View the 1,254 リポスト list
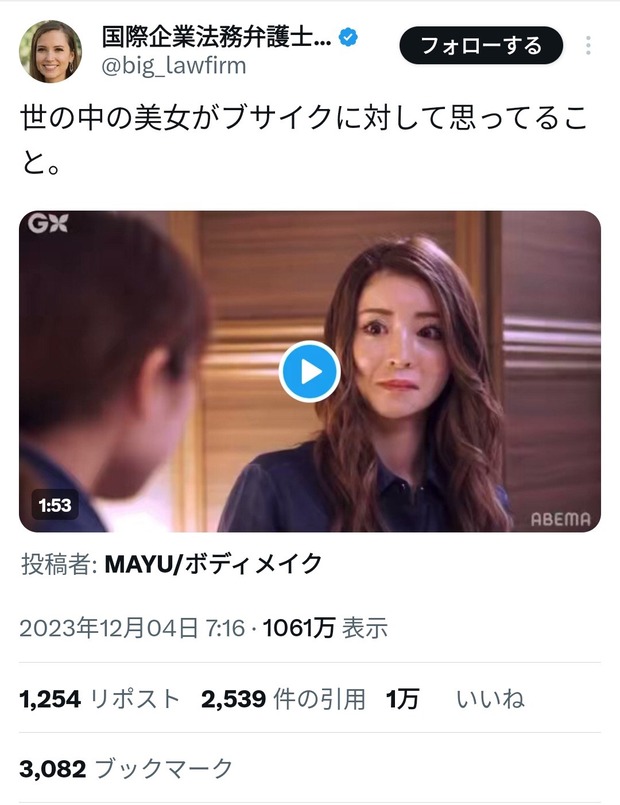620x805 pixels. coord(100,699)
